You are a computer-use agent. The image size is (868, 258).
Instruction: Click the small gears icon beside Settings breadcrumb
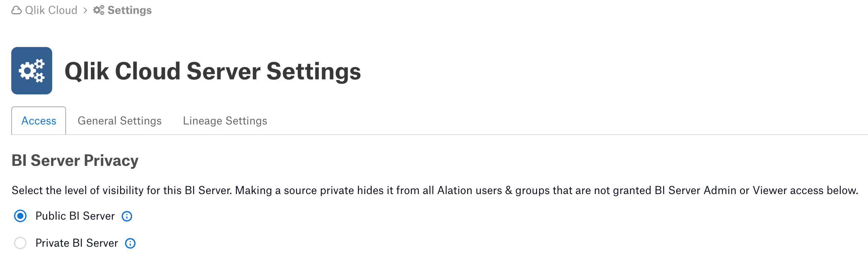(99, 10)
